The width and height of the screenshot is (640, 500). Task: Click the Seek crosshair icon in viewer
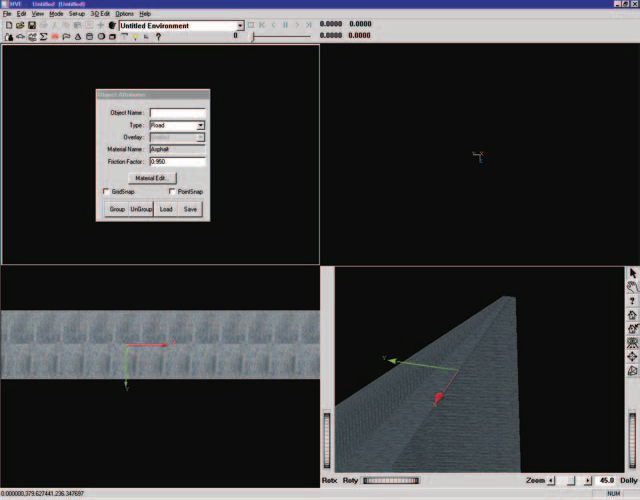coord(633,356)
